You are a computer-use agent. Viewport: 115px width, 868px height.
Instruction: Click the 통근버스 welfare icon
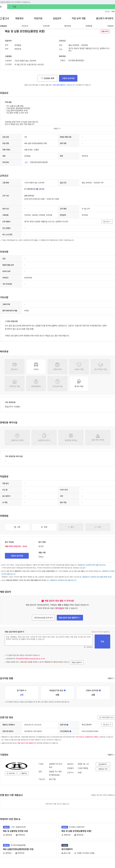pos(14,367)
